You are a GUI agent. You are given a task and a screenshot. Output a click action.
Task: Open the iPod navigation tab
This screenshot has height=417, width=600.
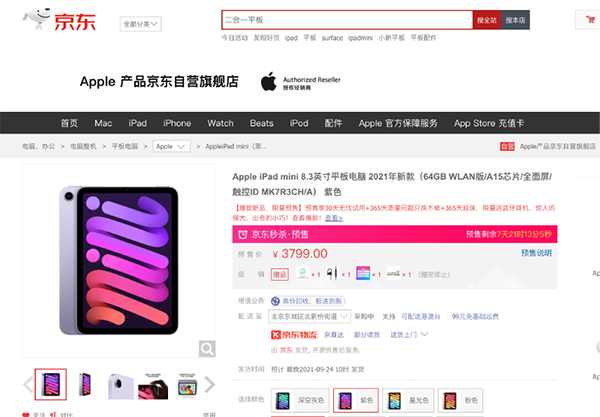tap(299, 123)
